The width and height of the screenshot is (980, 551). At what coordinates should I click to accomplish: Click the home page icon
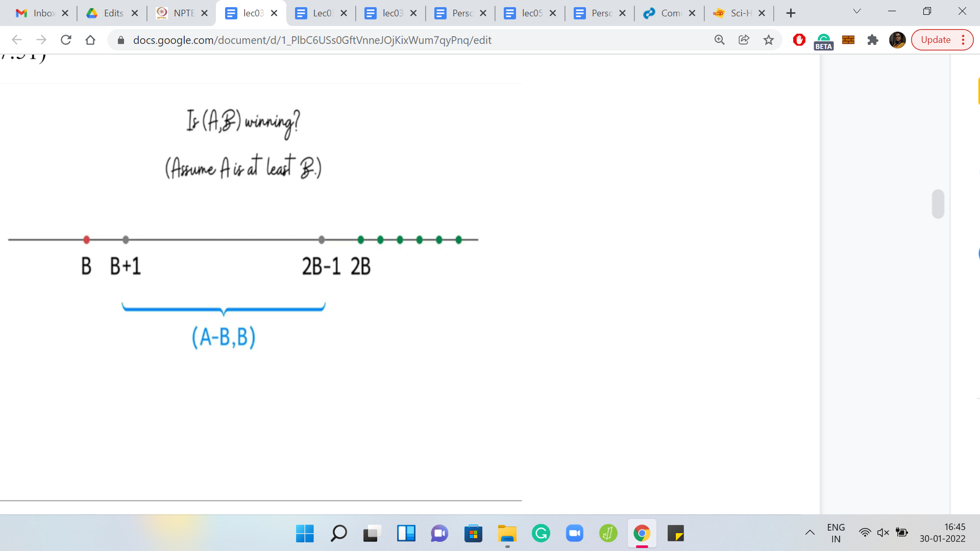(x=90, y=40)
